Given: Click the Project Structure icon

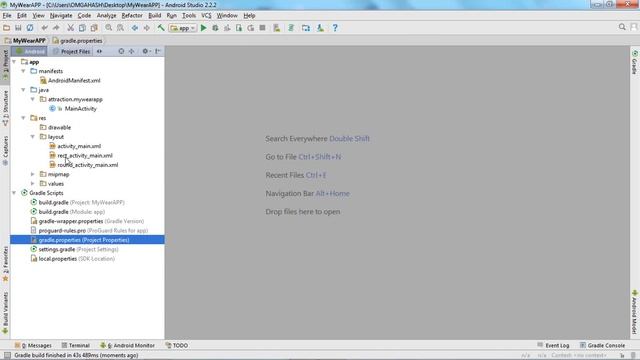Looking at the screenshot, I should pos(306,28).
